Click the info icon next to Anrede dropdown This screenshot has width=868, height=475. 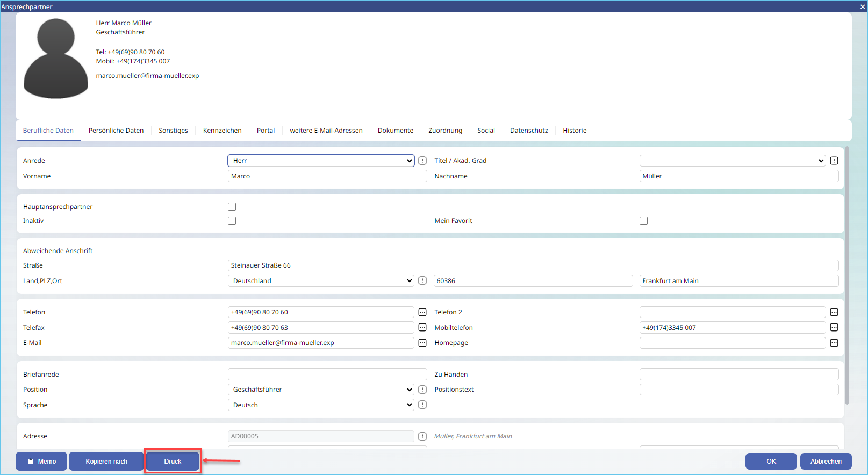(422, 161)
